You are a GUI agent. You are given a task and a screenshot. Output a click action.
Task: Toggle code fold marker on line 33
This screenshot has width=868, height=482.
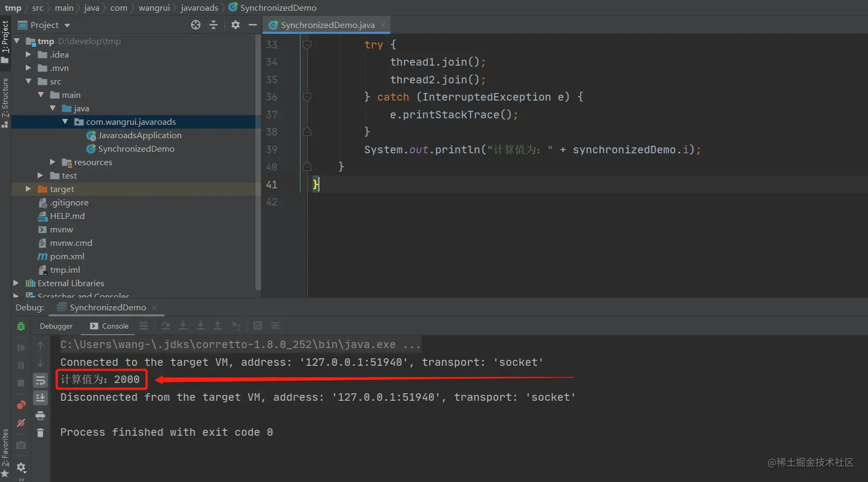[x=307, y=45]
